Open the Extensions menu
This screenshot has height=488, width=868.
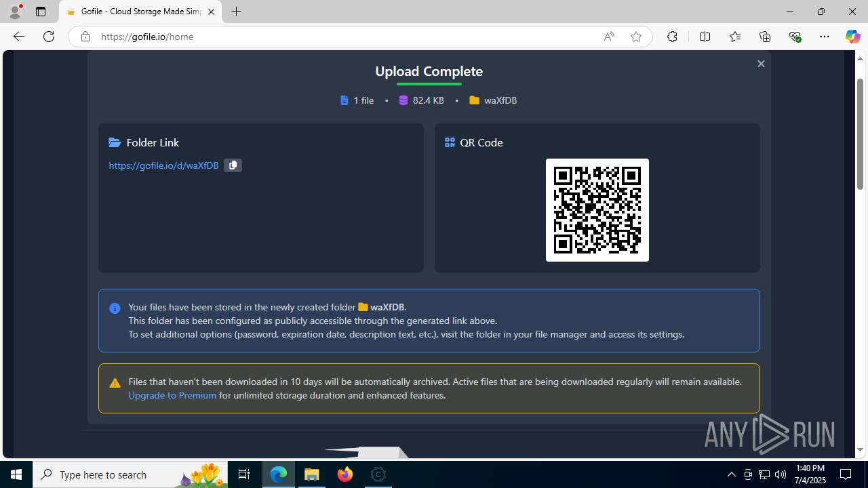pos(672,37)
